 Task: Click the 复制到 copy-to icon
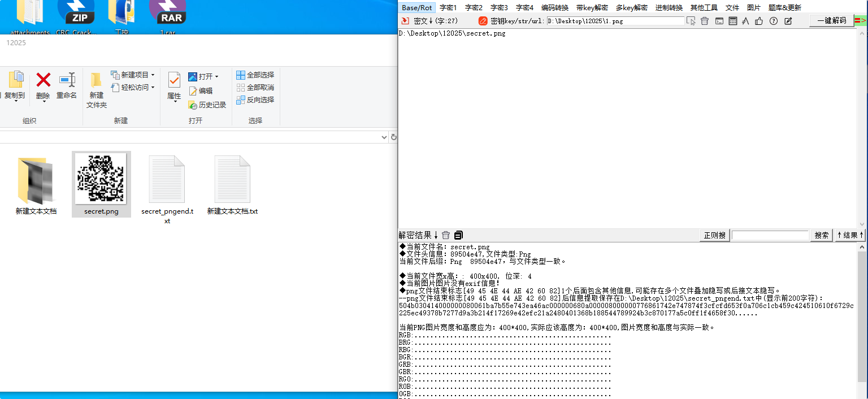click(16, 80)
